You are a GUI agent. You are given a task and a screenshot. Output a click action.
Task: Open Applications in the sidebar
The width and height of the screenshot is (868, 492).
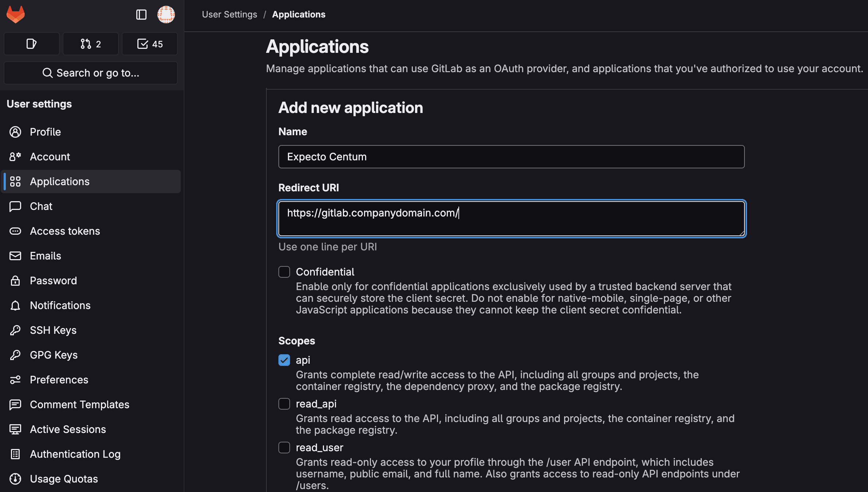(91, 181)
